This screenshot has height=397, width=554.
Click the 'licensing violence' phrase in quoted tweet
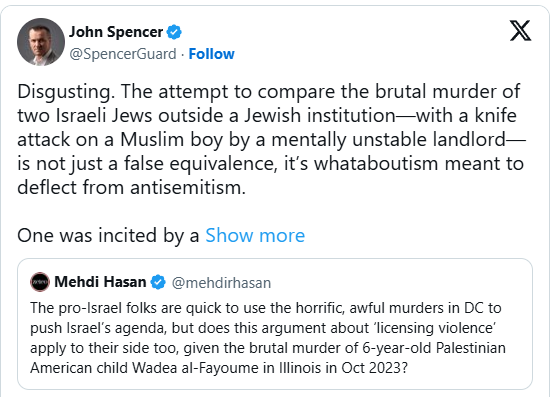click(435, 328)
